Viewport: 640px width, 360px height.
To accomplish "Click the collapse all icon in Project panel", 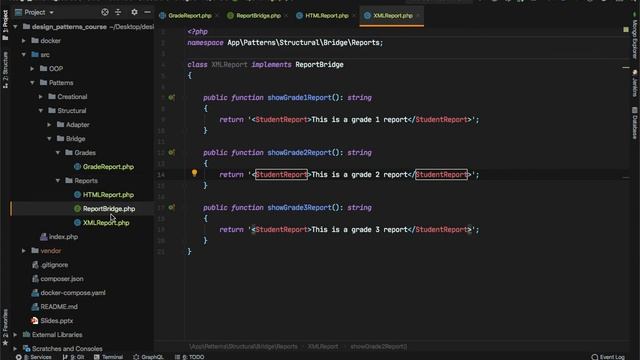I will tap(118, 12).
